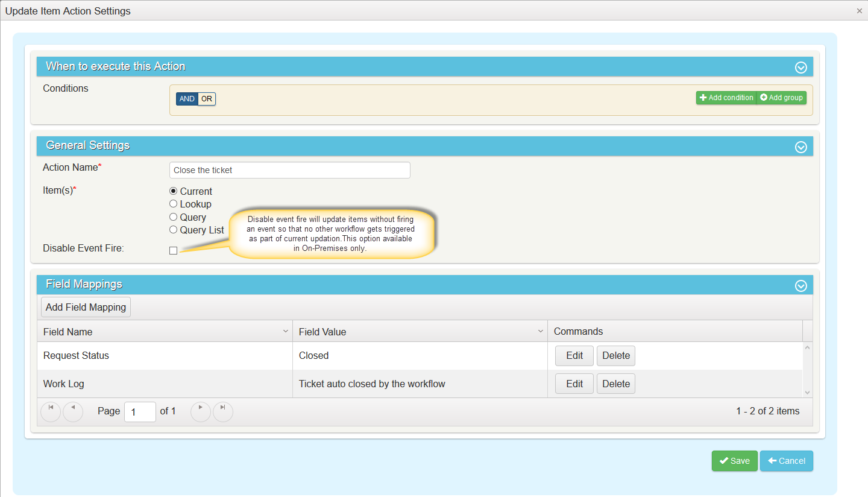Screen dimensions: 868x497
Task: Collapse the General Settings section
Action: [800, 147]
